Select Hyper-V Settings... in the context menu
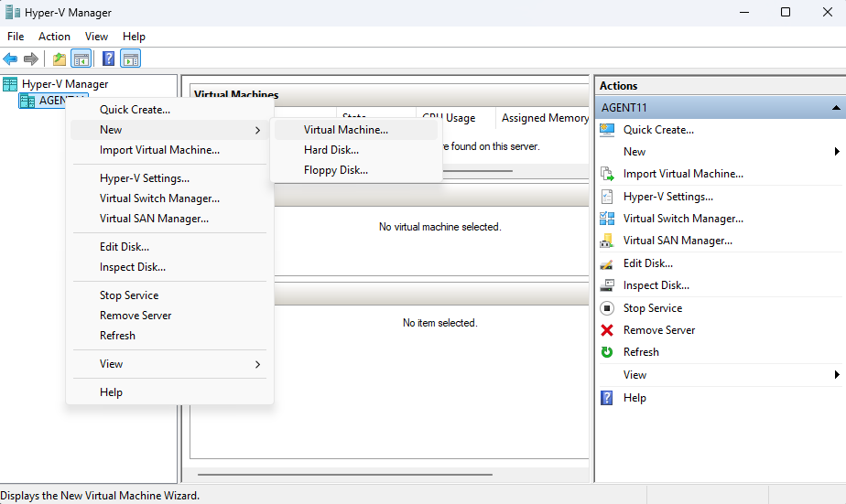Viewport: 846px width, 504px height. [145, 178]
